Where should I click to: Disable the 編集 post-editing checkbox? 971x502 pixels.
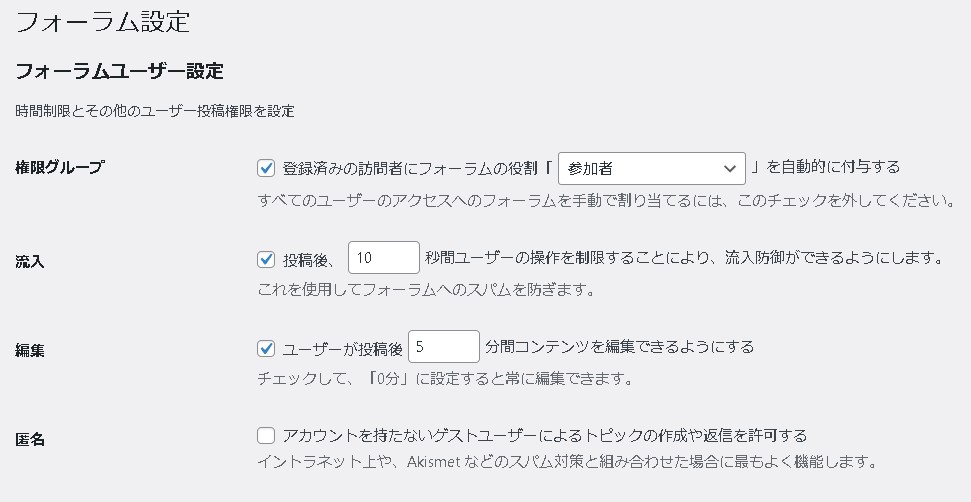[266, 348]
